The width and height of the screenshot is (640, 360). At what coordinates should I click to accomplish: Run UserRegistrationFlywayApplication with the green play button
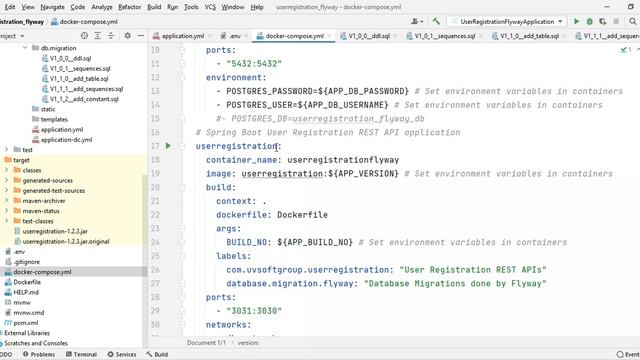[576, 21]
